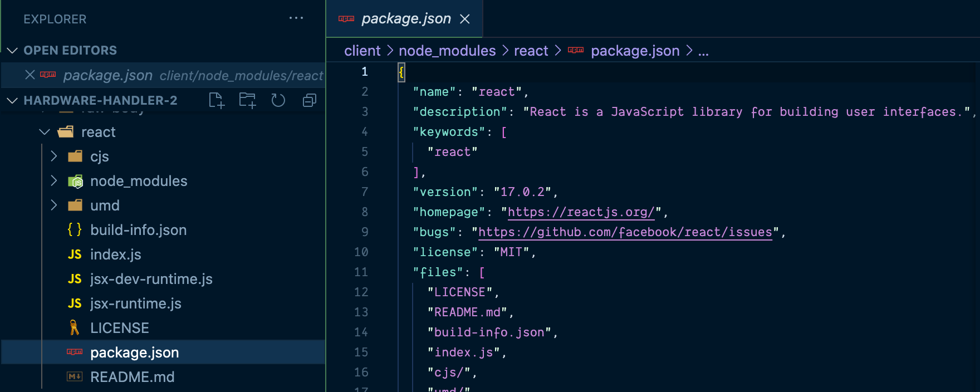Click the npm icon on the package.json tab
The image size is (980, 392).
point(346,19)
